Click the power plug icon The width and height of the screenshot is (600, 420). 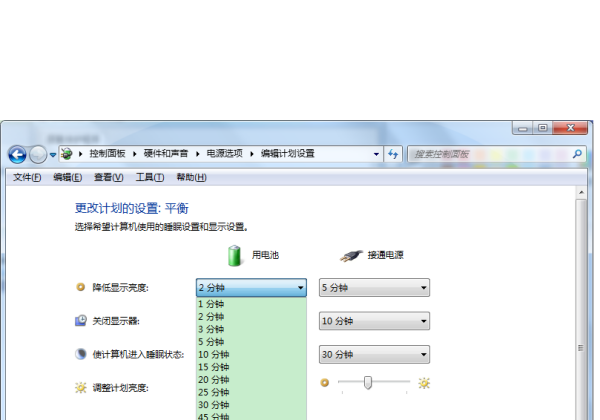351,256
